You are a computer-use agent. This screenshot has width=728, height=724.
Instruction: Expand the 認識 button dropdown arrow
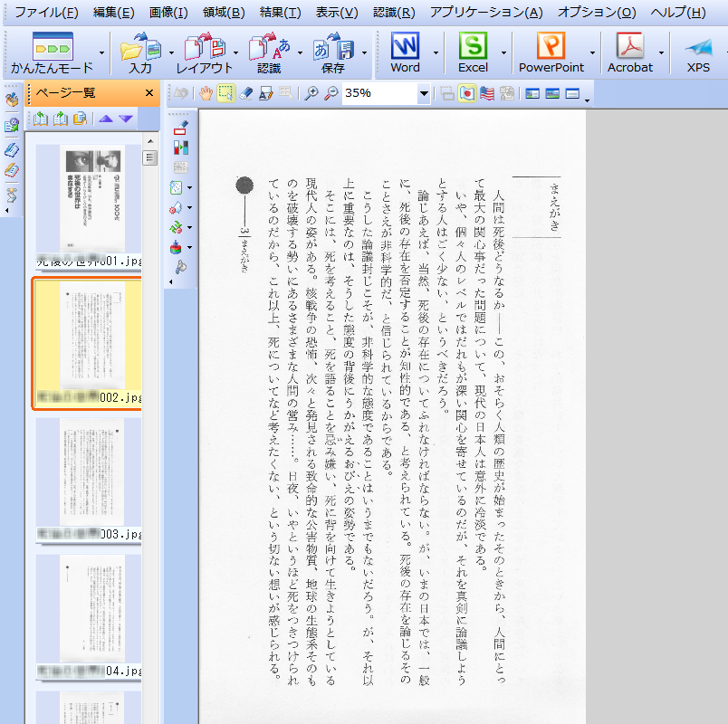(x=300, y=52)
